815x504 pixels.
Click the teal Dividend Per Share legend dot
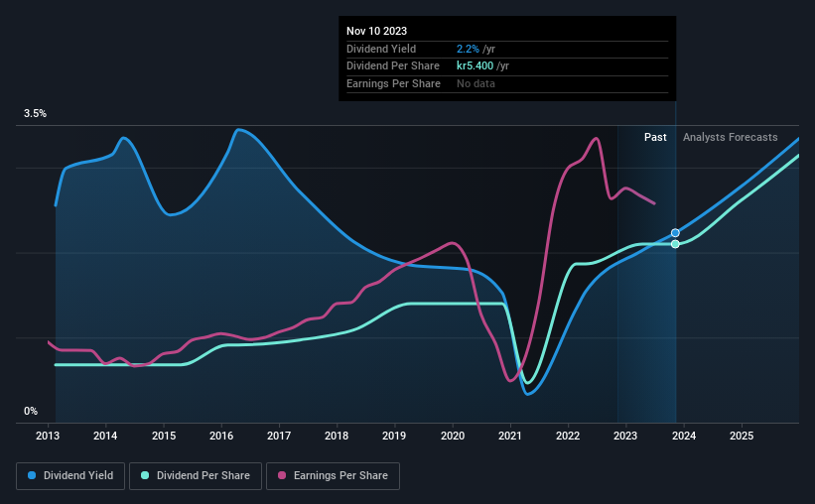[145, 475]
